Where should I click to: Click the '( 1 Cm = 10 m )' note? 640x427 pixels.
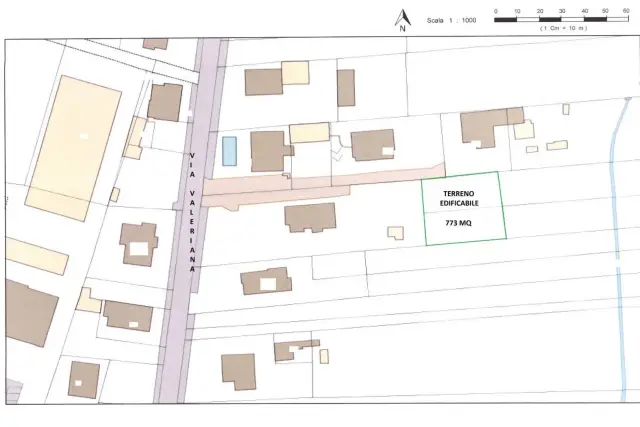563,28
